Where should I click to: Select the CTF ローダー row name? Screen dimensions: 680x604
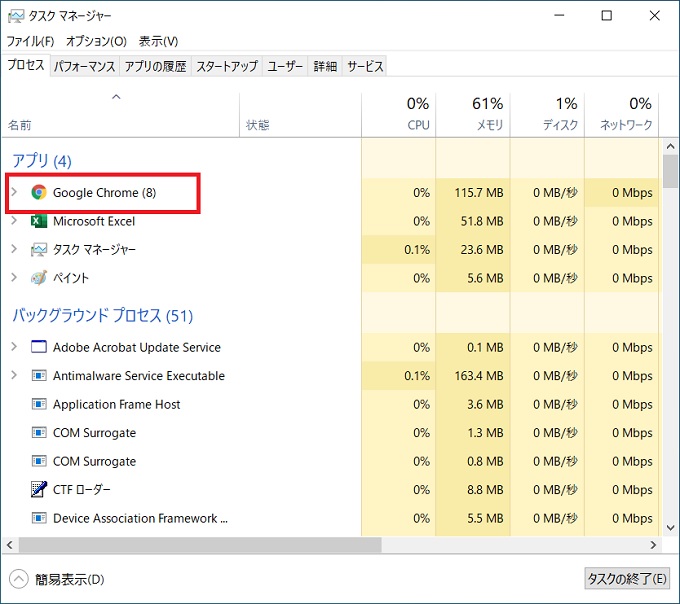(82, 490)
